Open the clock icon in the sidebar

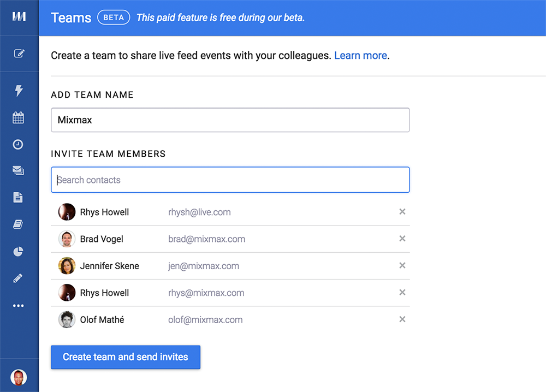point(18,144)
